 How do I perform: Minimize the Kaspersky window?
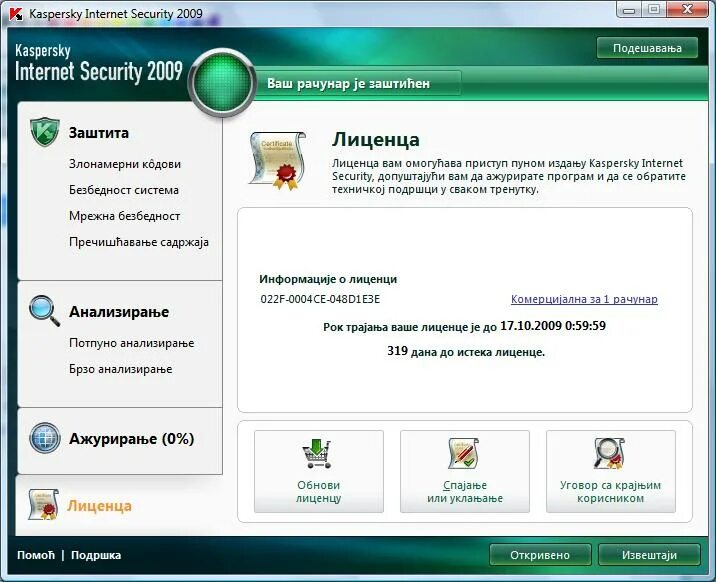click(629, 10)
